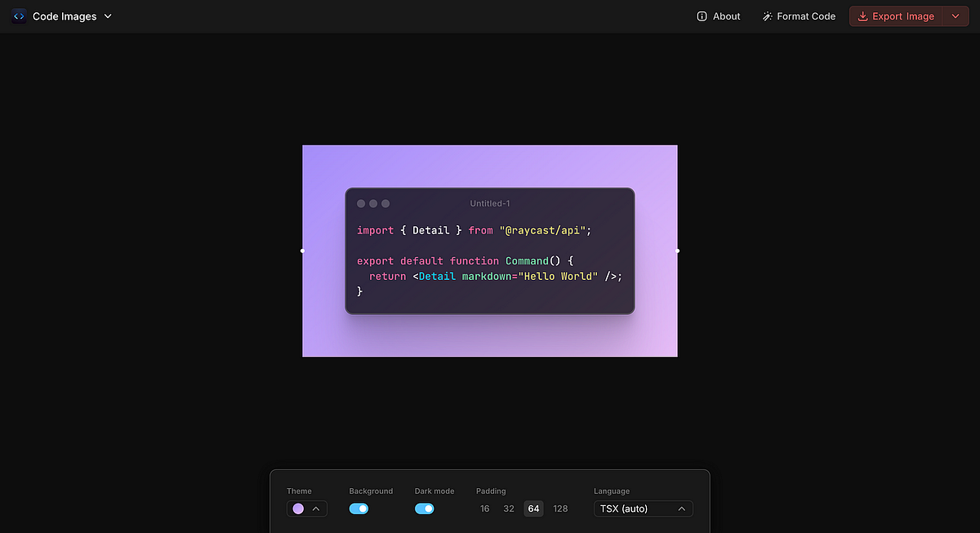
Task: Open the Code Images dropdown in the header
Action: [x=107, y=16]
